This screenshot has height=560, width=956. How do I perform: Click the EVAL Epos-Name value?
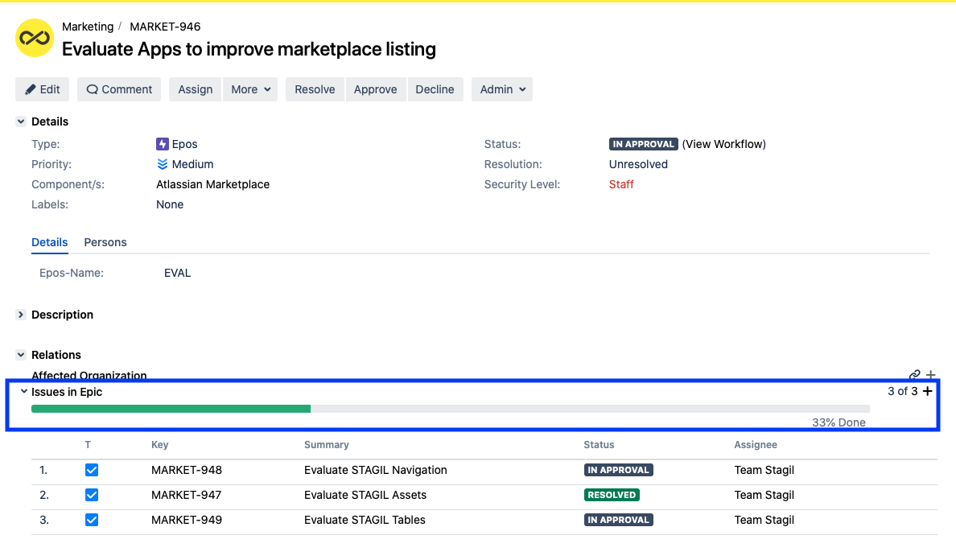(177, 273)
